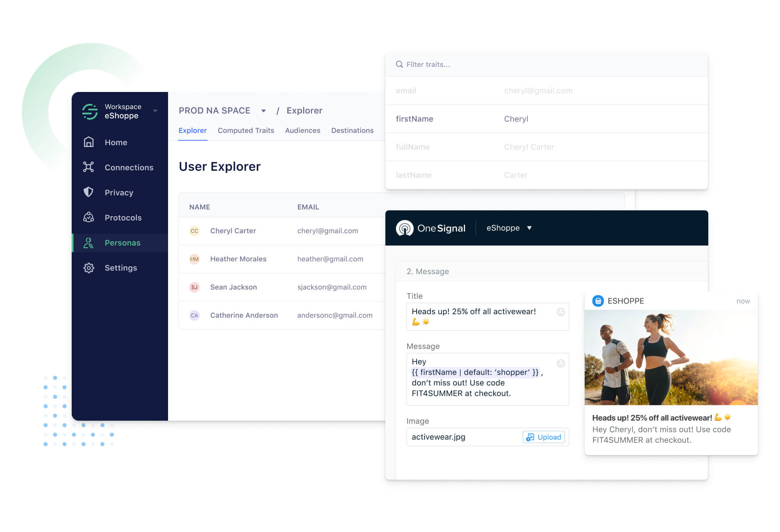Open the Settings gear icon
780x532 pixels.
(x=89, y=268)
